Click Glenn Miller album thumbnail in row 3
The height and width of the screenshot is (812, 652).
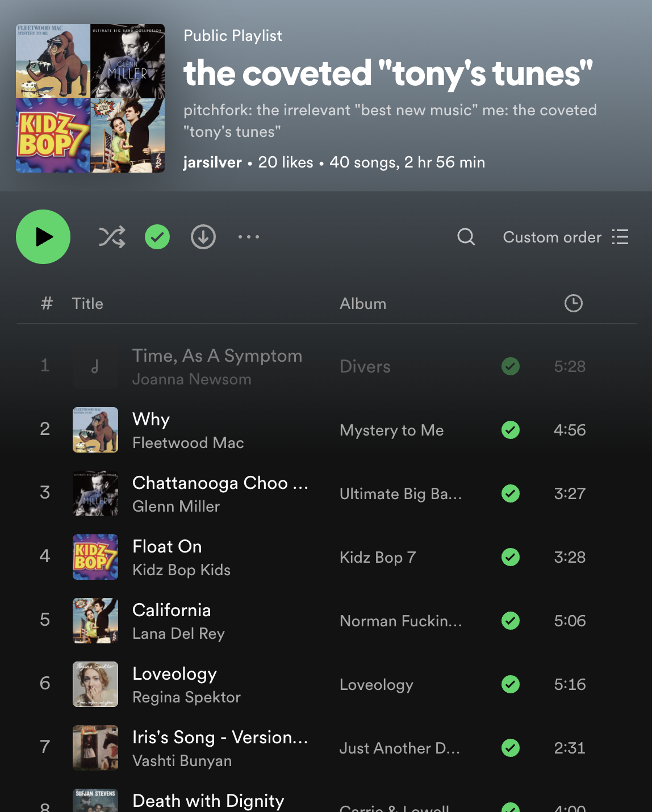click(x=95, y=493)
